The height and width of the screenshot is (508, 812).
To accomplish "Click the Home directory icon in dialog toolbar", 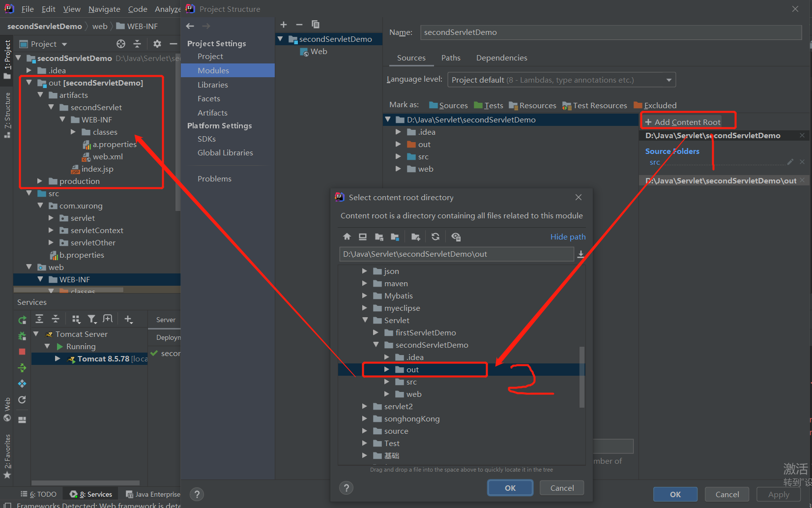I will [347, 237].
